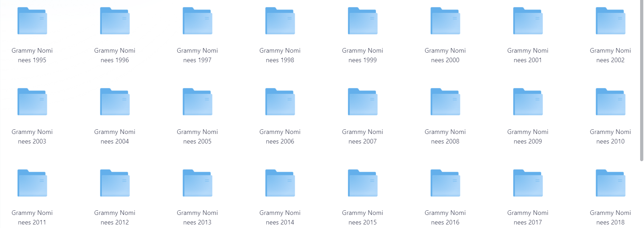The height and width of the screenshot is (228, 644).
Task: Click the Grammy Nominees 2007 folder thumbnail
Action: 363,102
